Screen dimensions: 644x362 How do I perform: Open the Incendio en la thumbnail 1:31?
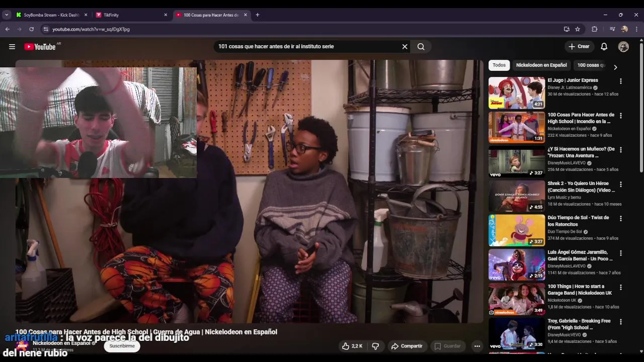517,127
